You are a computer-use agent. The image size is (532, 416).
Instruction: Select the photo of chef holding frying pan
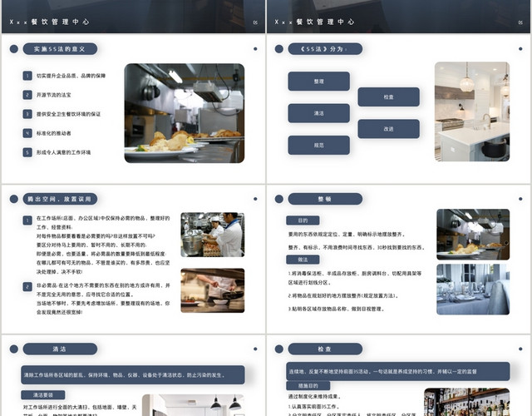point(213,290)
